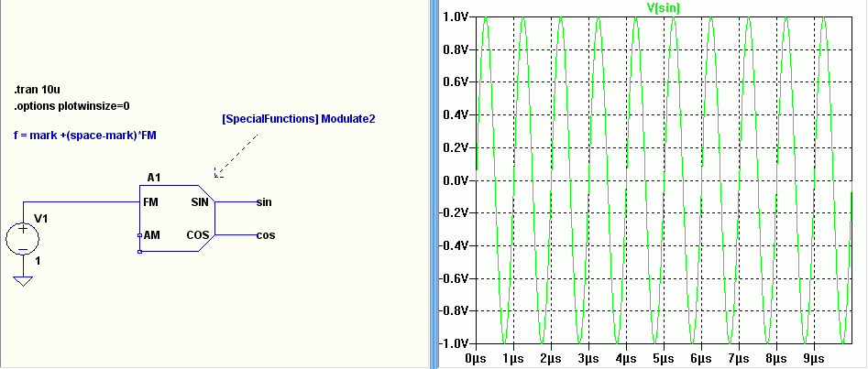Viewport: 868px width, 369px height.
Task: Click the sin net label
Action: [264, 202]
